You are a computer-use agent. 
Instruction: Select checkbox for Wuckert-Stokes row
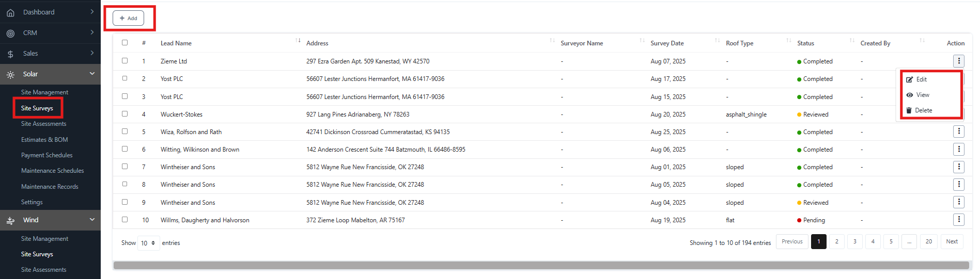125,114
